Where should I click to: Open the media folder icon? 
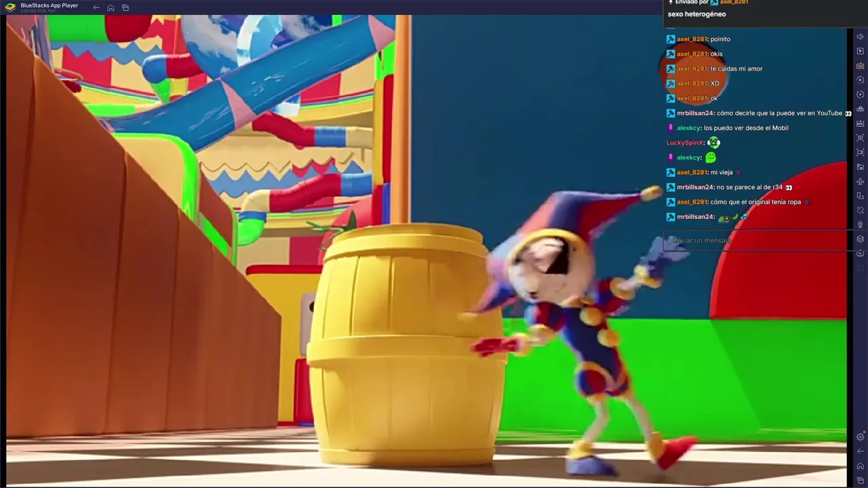(x=861, y=167)
